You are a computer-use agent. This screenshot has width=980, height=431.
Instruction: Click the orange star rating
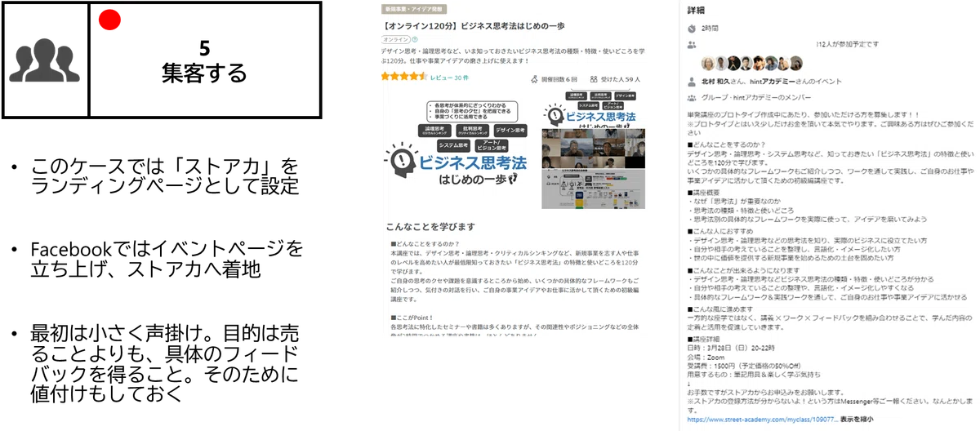coord(403,78)
